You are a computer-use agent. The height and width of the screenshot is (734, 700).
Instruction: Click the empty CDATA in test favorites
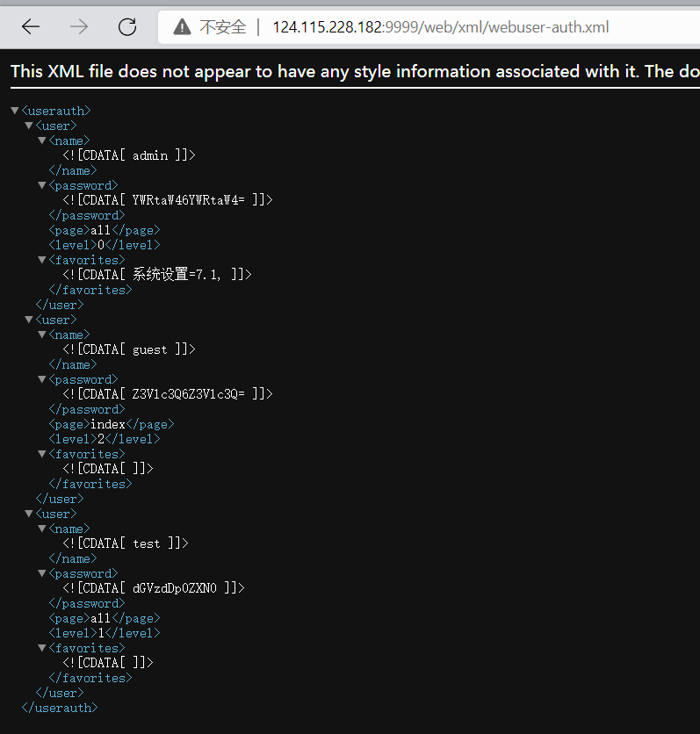[108, 663]
